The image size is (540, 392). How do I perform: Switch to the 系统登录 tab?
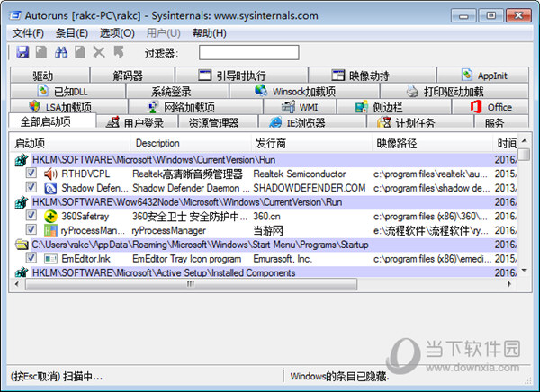177,91
